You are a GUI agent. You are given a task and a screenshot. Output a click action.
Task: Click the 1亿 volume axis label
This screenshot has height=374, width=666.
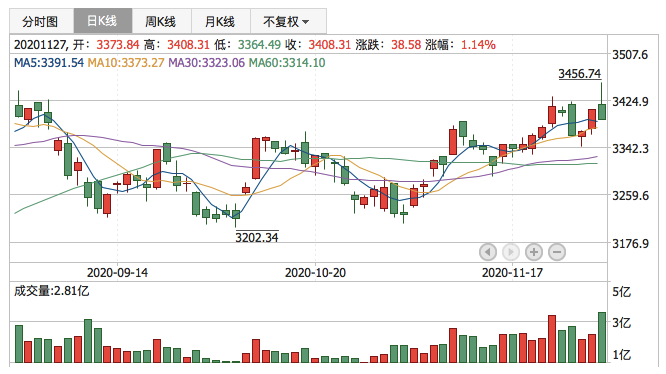tap(621, 355)
